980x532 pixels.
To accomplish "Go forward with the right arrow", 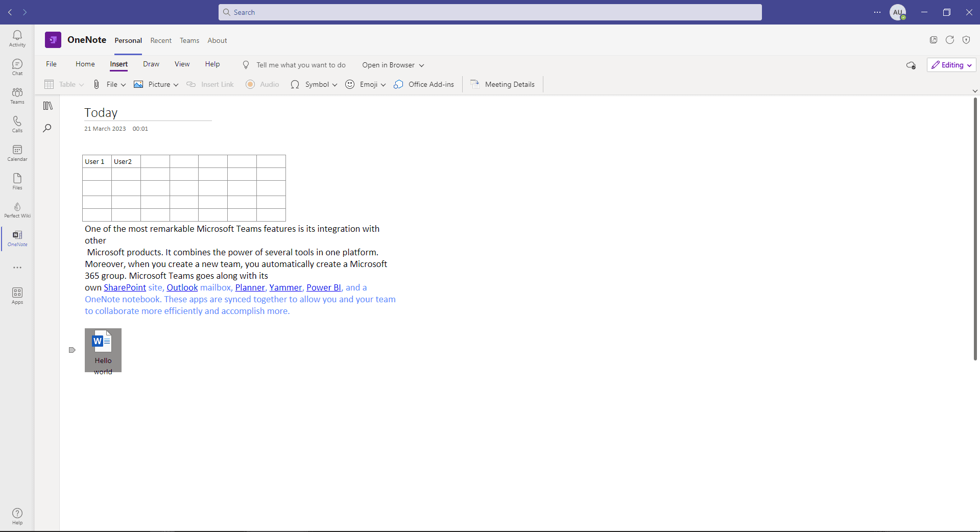I will point(25,12).
